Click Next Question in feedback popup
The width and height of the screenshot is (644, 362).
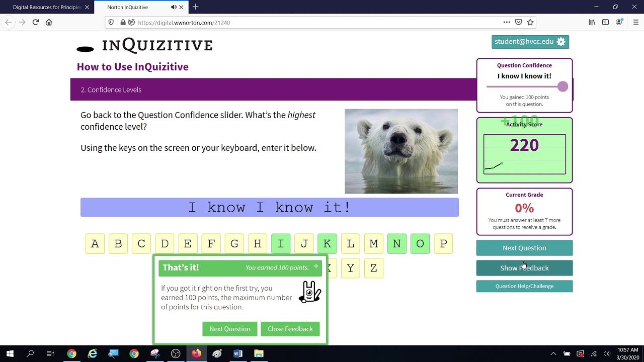click(x=229, y=329)
